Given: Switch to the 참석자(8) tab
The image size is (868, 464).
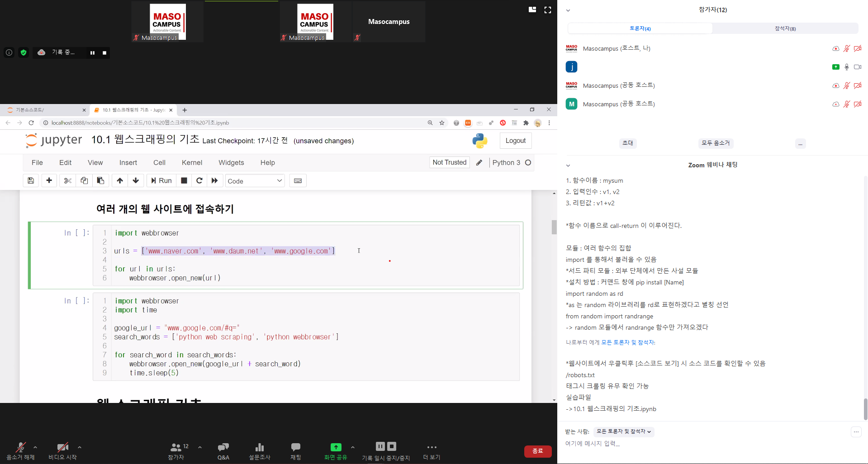Looking at the screenshot, I should click(x=785, y=28).
